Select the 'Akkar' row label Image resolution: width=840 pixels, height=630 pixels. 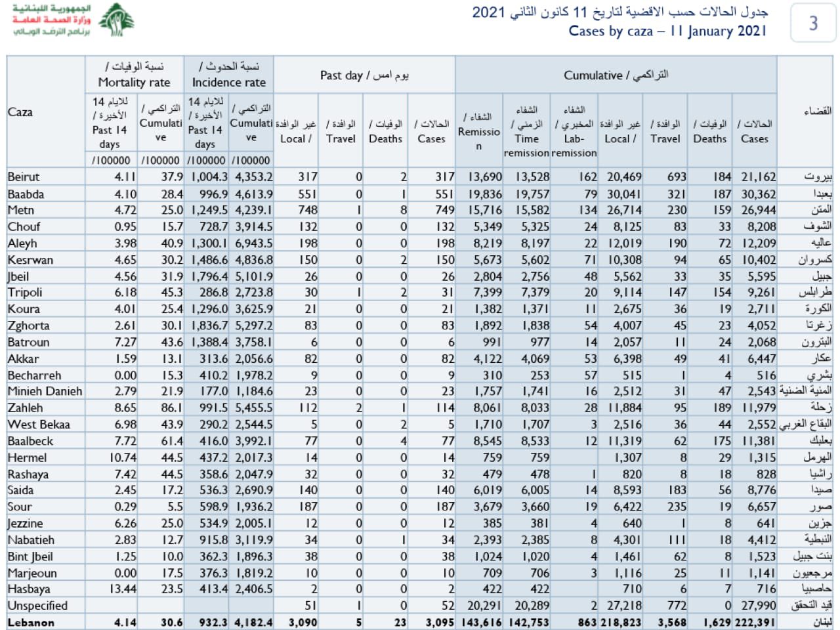click(x=23, y=359)
